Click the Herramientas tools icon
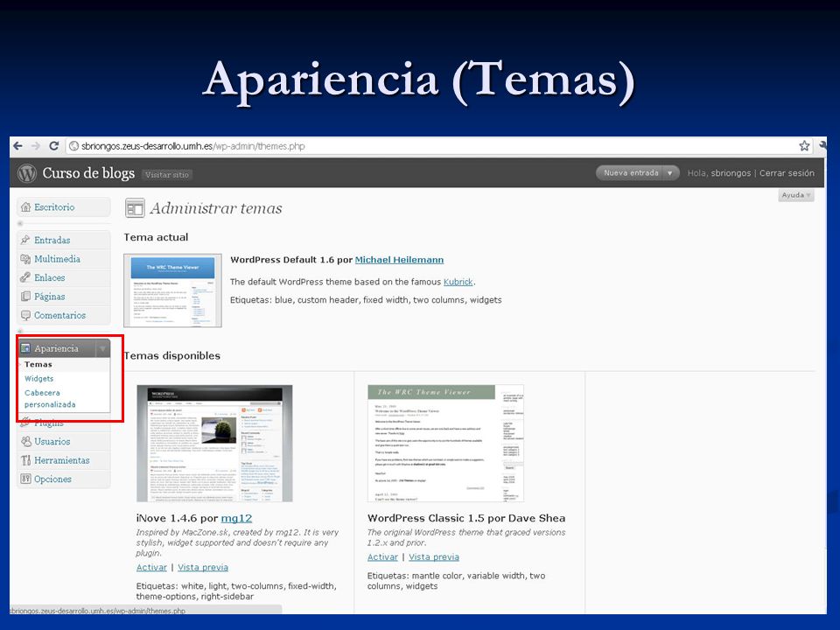 pyautogui.click(x=25, y=460)
